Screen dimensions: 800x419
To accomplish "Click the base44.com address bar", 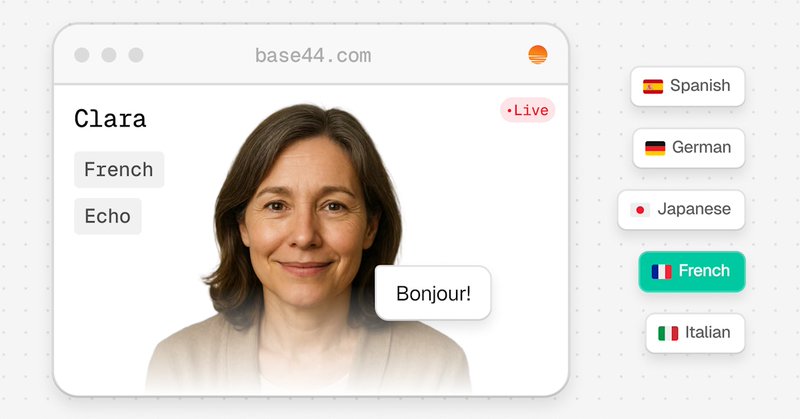I will click(313, 56).
